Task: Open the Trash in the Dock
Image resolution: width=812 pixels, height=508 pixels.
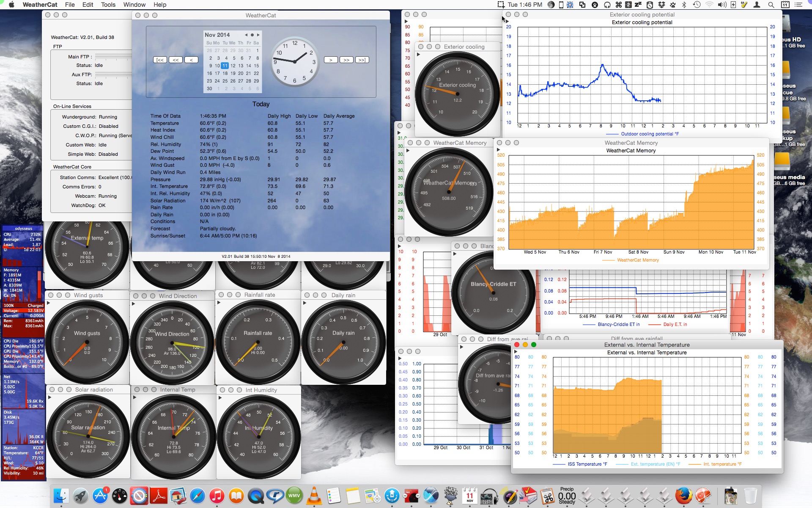Action: (751, 496)
